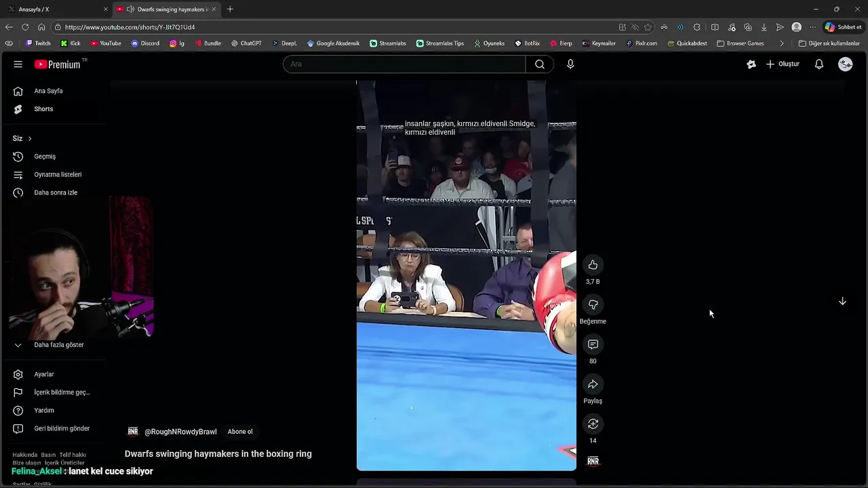Open browser downloads
Image resolution: width=868 pixels, height=488 pixels.
point(764,27)
